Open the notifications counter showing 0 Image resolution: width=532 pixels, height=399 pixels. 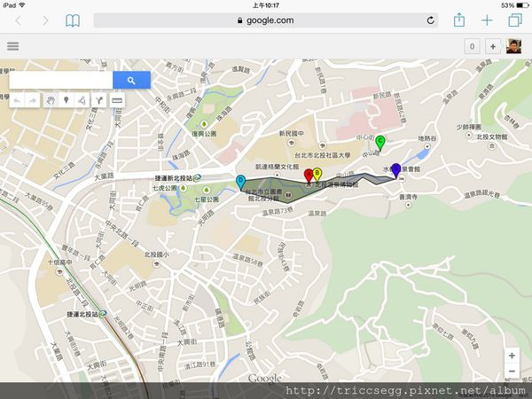472,46
